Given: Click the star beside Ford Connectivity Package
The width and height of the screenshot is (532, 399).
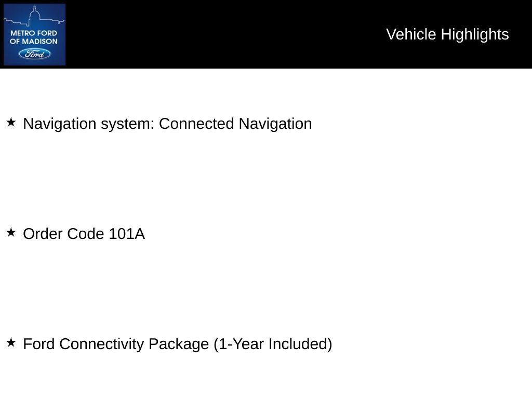Looking at the screenshot, I should coord(11,343).
